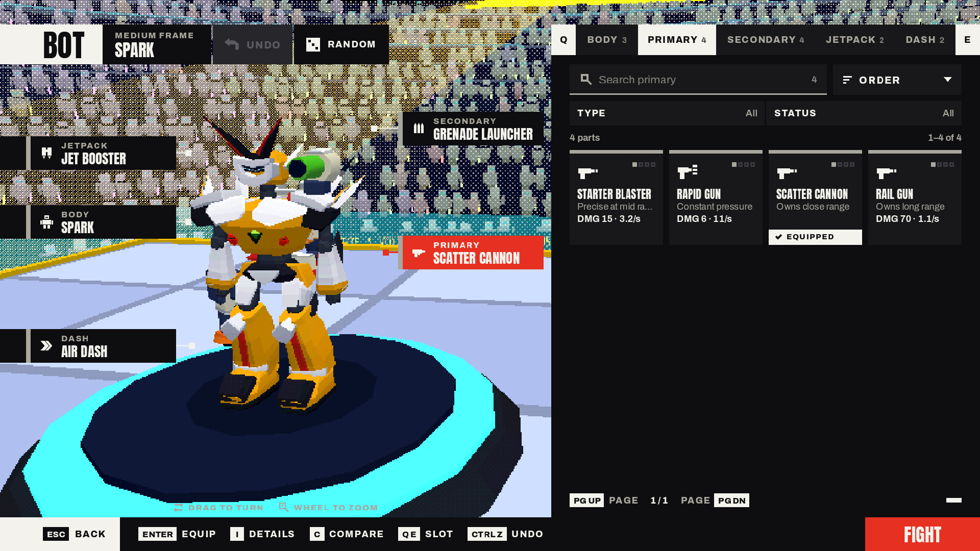Viewport: 980px width, 551px height.
Task: Click the Starter Blaster gun icon
Action: 587,173
